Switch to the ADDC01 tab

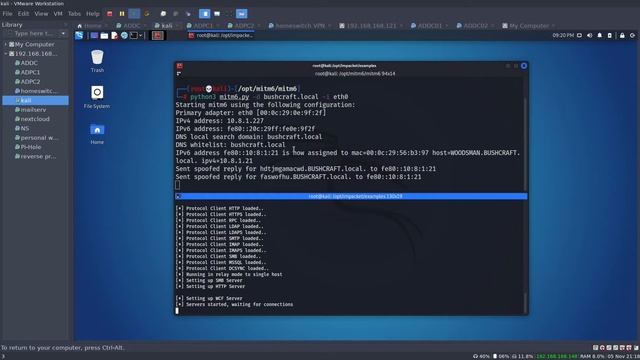[429, 26]
